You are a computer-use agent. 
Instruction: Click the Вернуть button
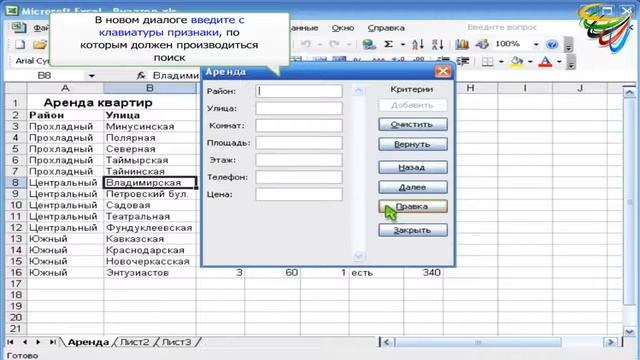413,144
